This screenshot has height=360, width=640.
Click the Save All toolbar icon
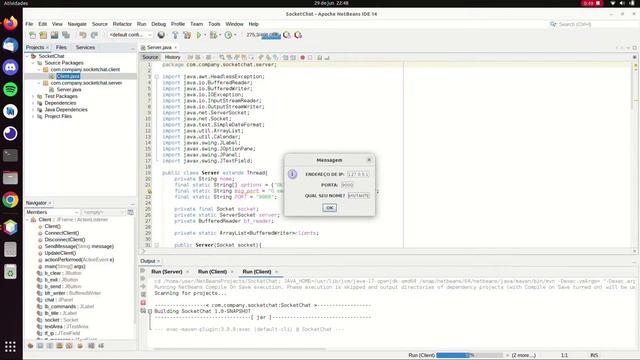click(65, 35)
